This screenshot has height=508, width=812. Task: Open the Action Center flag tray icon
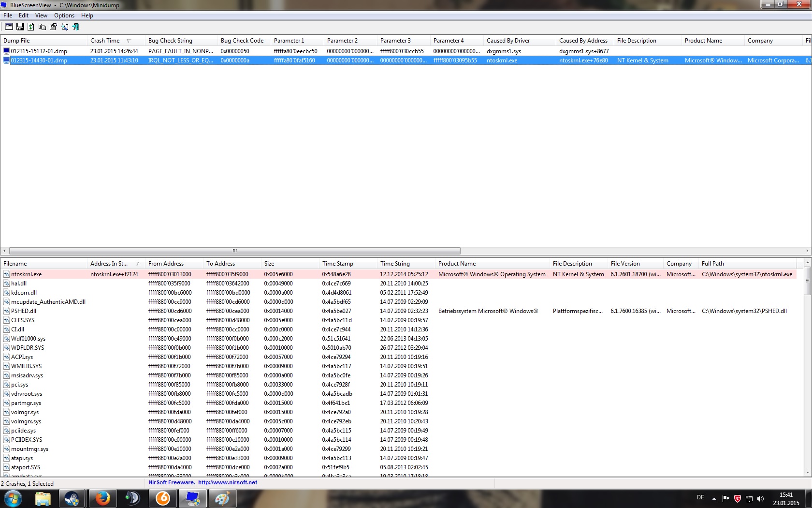(x=726, y=498)
